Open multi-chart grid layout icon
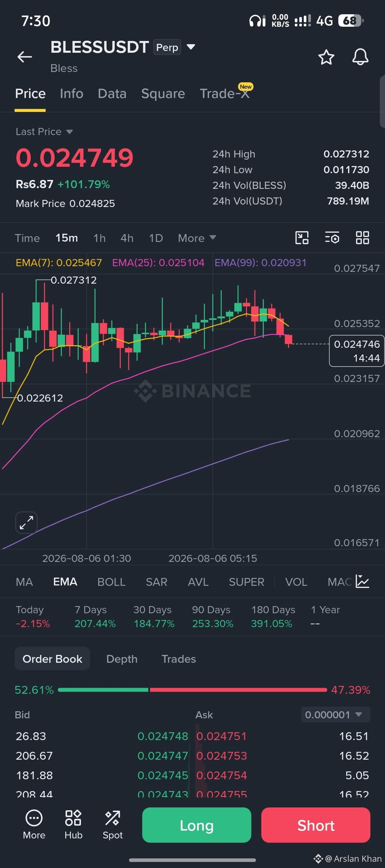Viewport: 385px width, 868px height. [x=362, y=238]
